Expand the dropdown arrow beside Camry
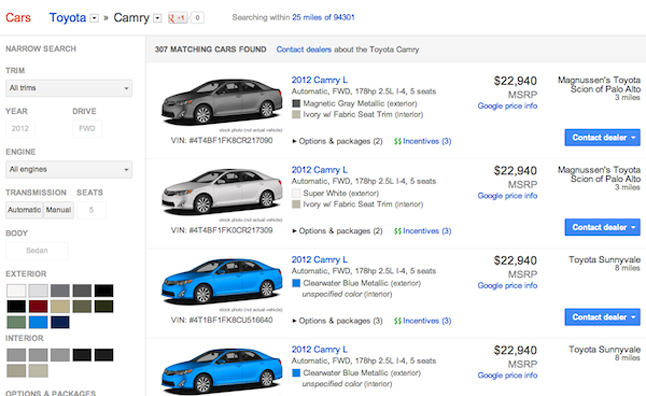Image resolution: width=646 pixels, height=396 pixels. click(157, 18)
